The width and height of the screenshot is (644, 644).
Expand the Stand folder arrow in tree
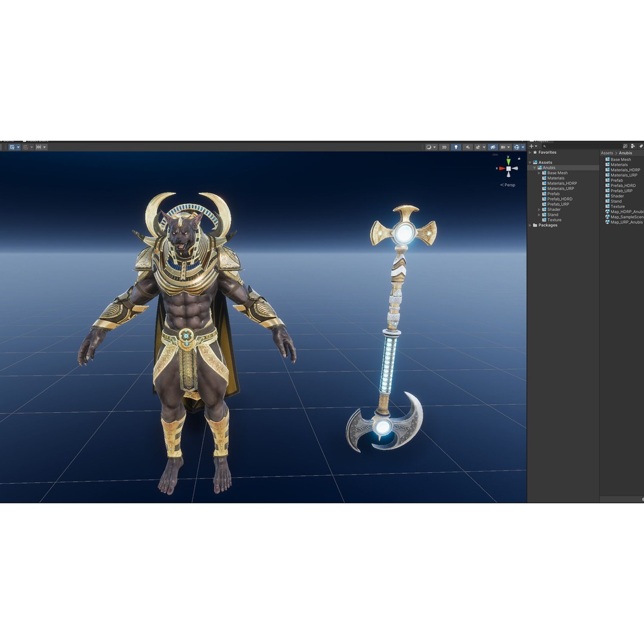[539, 215]
